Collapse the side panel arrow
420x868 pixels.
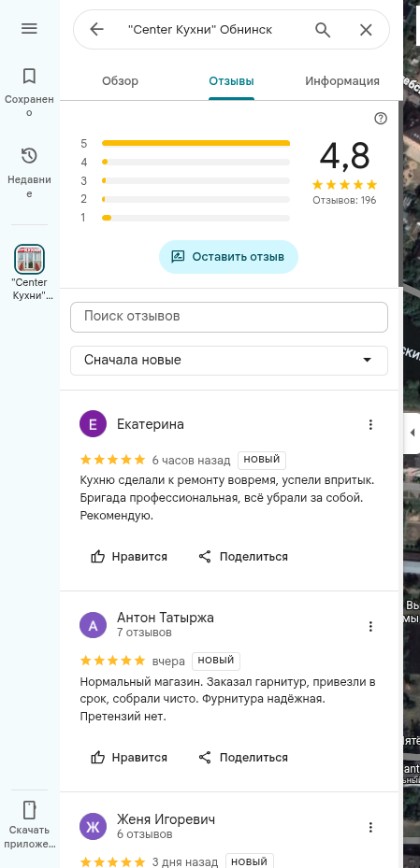pos(412,433)
